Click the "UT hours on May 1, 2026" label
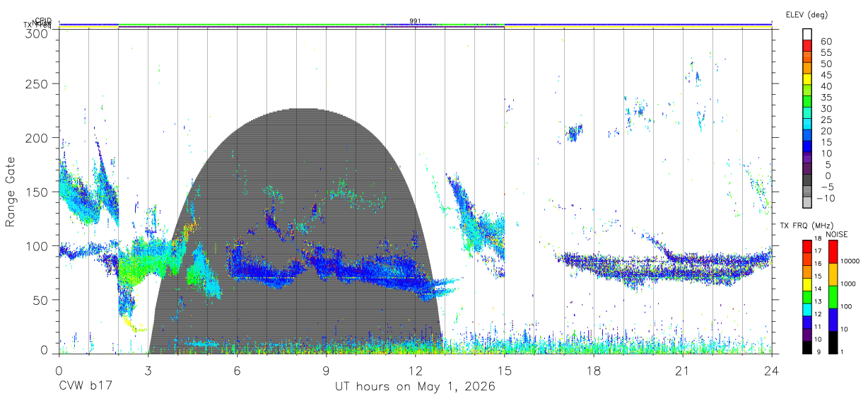Screen dimensions: 868x401 coord(415,387)
